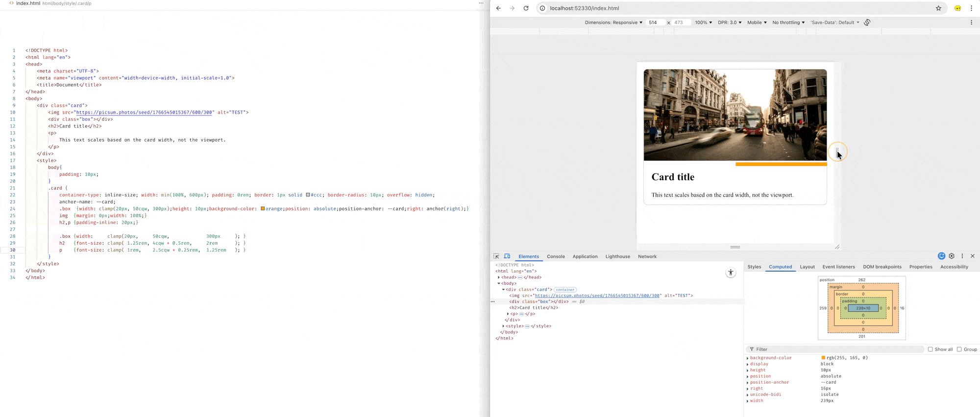
Task: Click the browser back arrow
Action: 498,8
